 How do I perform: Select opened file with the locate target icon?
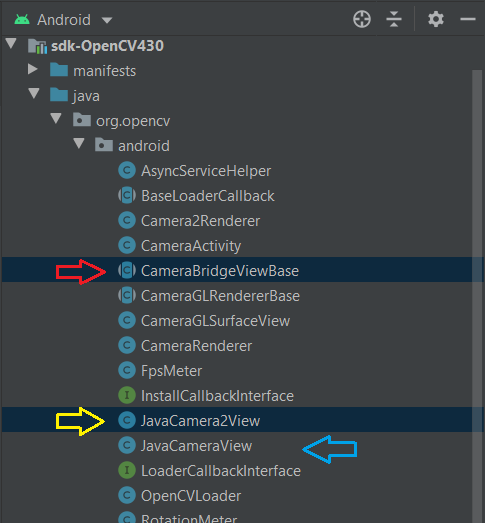point(362,19)
